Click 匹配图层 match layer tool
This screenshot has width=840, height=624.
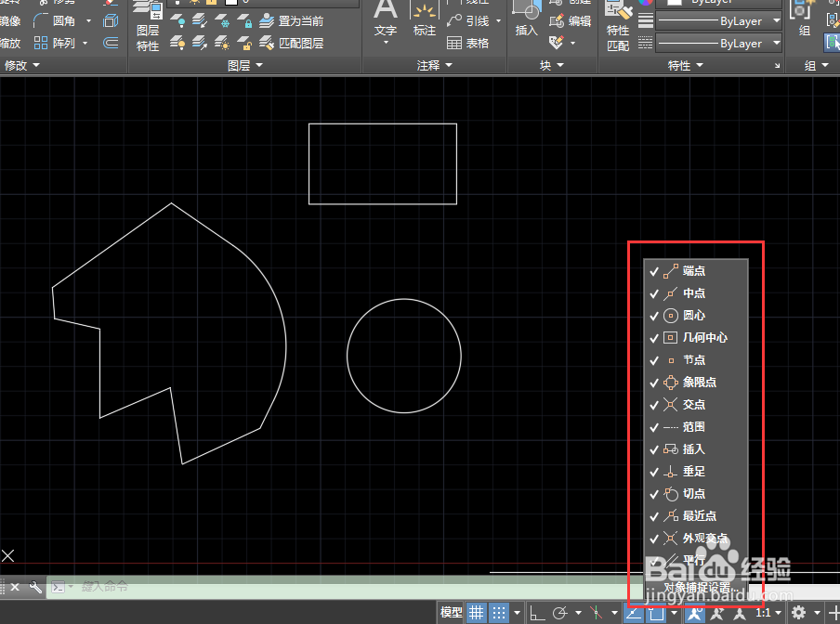click(x=292, y=43)
